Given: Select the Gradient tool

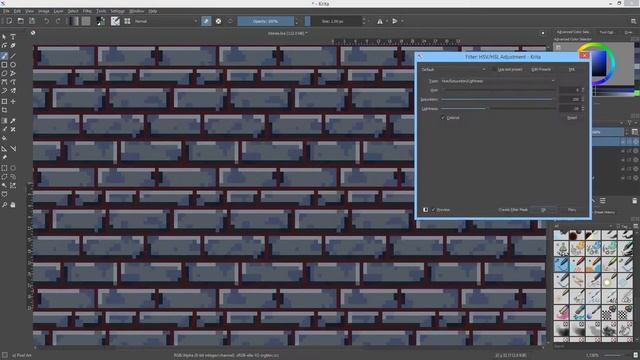Looking at the screenshot, I should coord(4,121).
